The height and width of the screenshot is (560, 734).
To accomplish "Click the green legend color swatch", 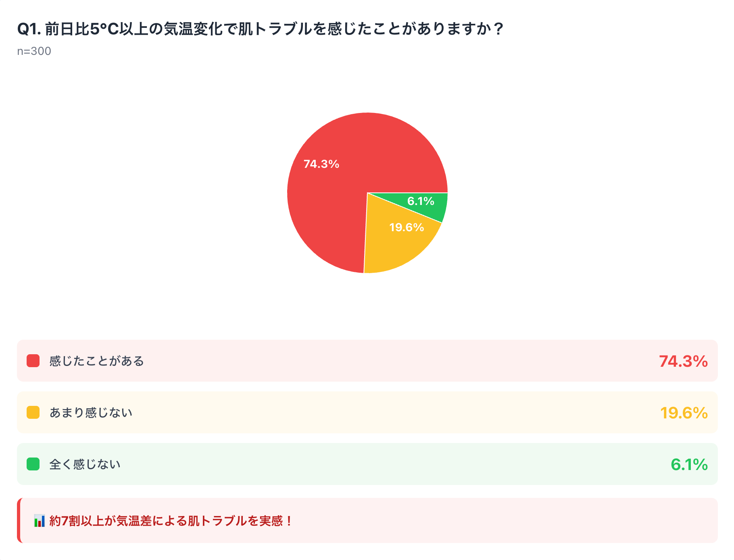I will [x=33, y=464].
